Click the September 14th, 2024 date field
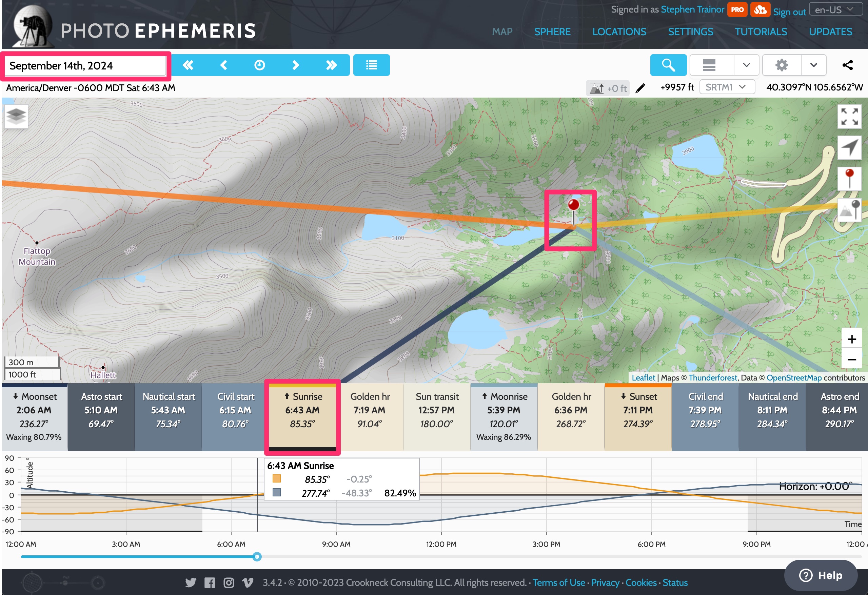868x595 pixels. (85, 66)
